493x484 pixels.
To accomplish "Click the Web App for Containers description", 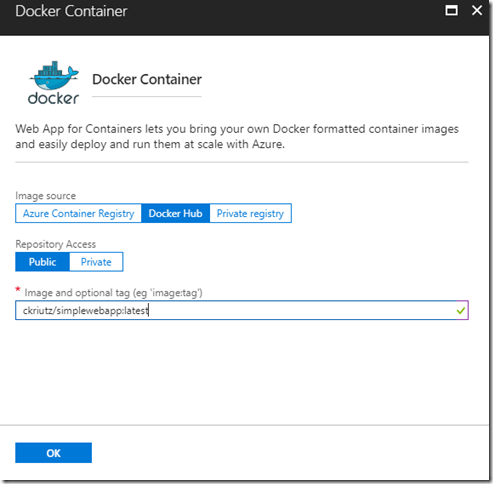I will tap(237, 136).
